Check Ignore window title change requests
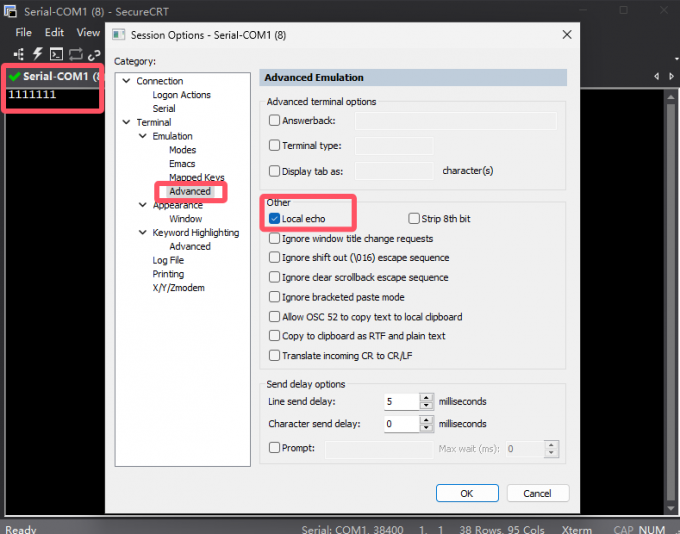 (274, 239)
